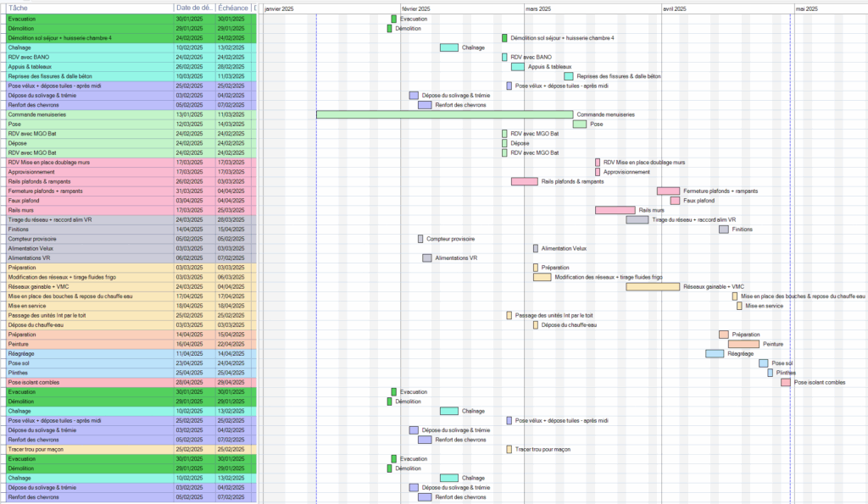The width and height of the screenshot is (868, 504).
Task: Select the Alimentations VR task row
Action: coord(131,258)
